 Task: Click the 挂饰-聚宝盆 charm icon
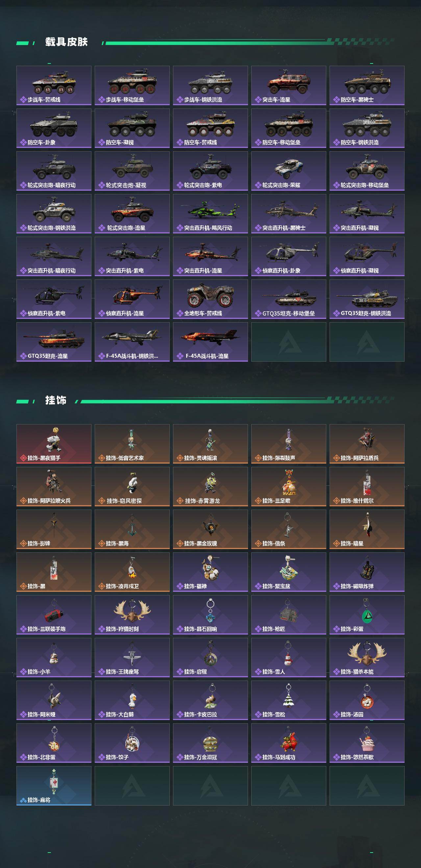coord(288,572)
